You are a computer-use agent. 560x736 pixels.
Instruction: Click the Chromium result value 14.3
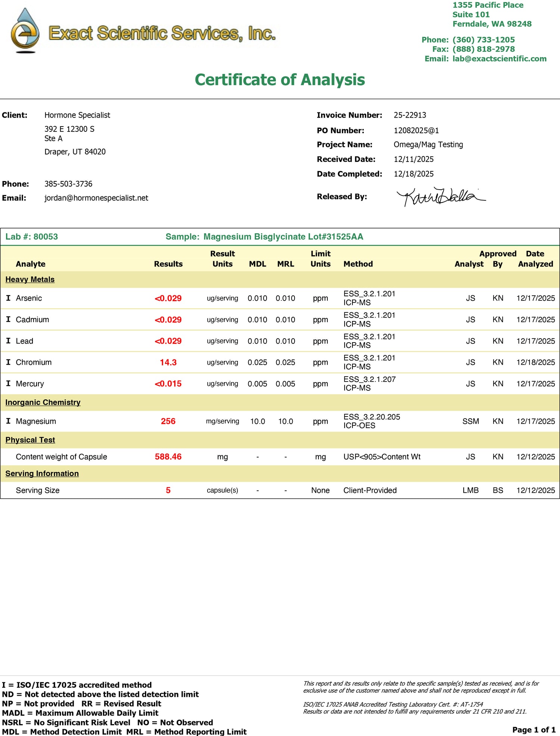168,362
